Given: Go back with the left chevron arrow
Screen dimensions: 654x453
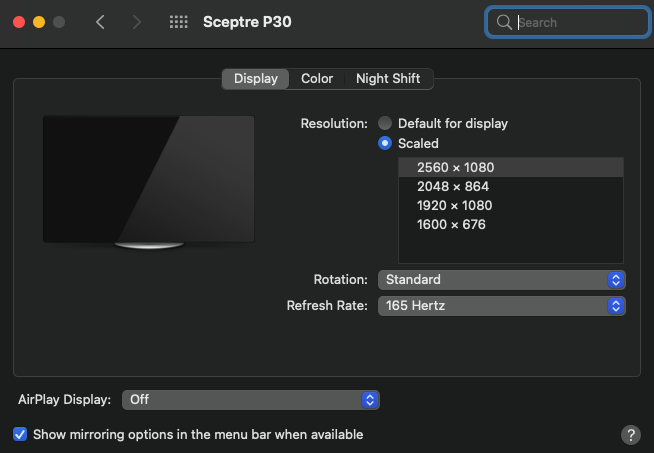Looking at the screenshot, I should tap(100, 22).
